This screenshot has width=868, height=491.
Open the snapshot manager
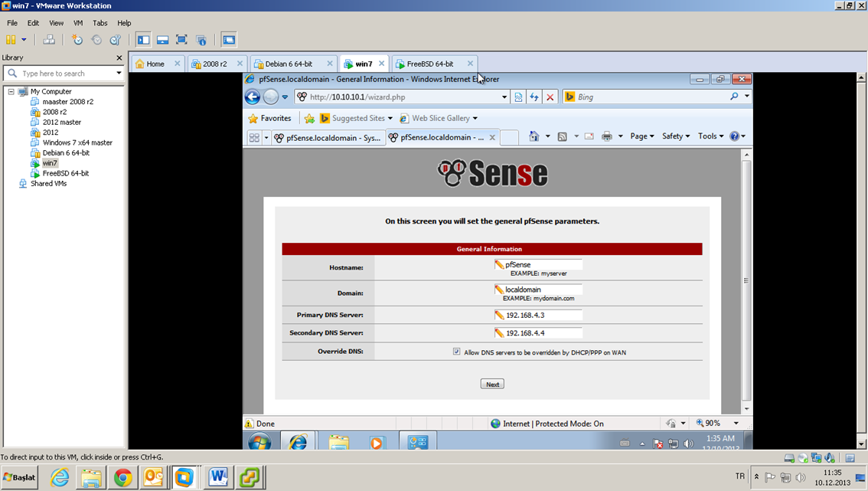115,40
